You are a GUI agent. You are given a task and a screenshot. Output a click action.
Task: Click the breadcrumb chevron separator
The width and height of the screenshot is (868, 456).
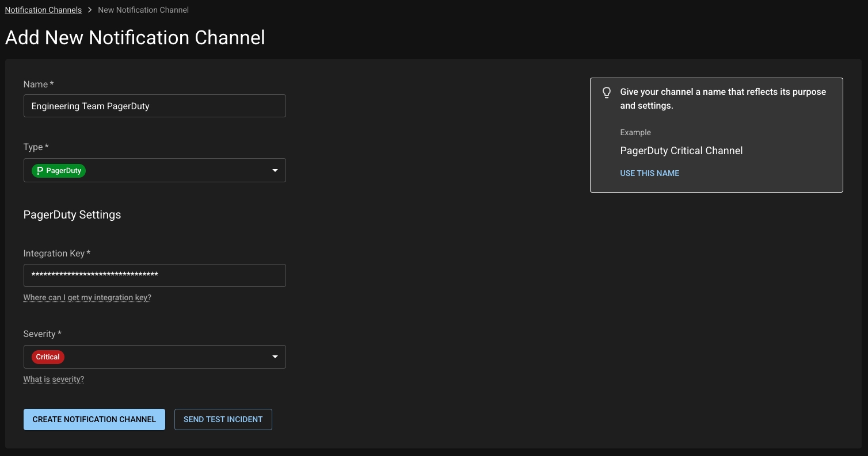coord(90,10)
